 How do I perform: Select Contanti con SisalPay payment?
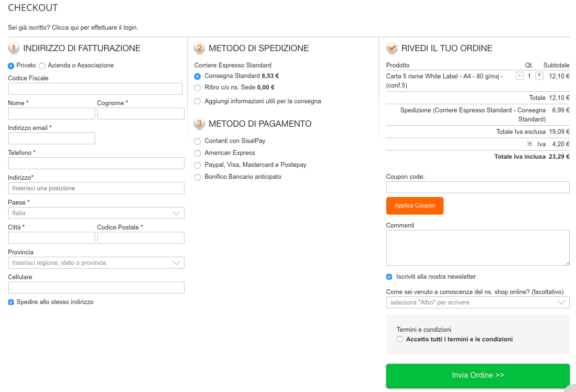click(197, 142)
